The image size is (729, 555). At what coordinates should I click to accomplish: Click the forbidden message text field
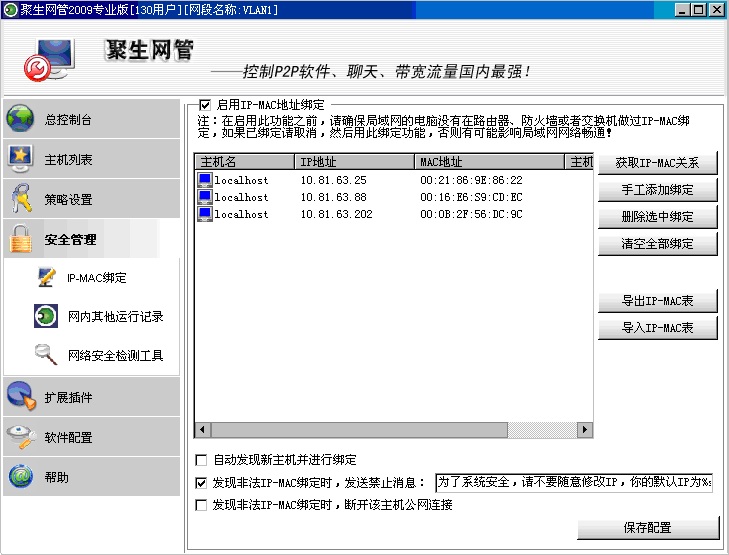[x=574, y=482]
